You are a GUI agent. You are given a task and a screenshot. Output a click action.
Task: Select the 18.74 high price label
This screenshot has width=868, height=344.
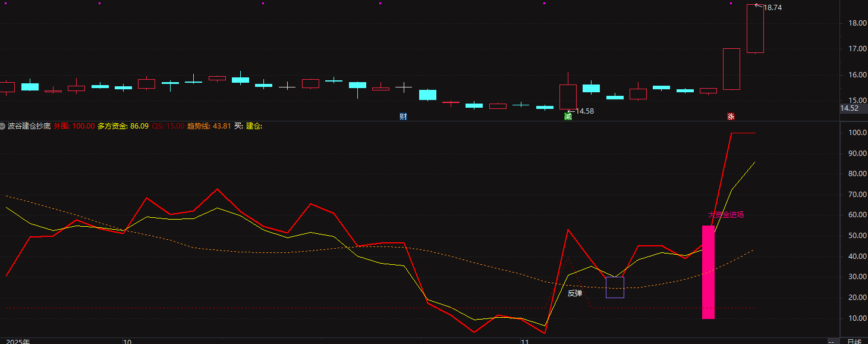[x=772, y=8]
